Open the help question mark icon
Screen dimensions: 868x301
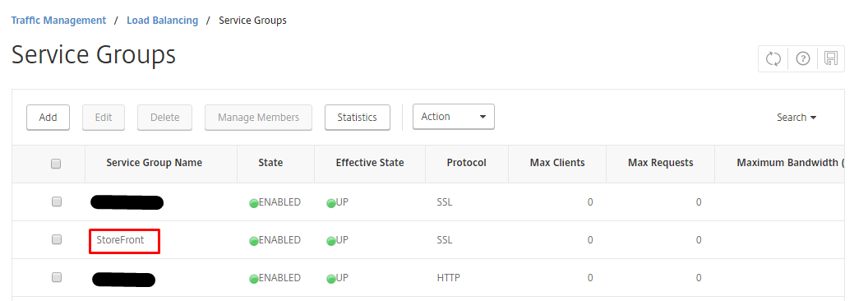(803, 58)
